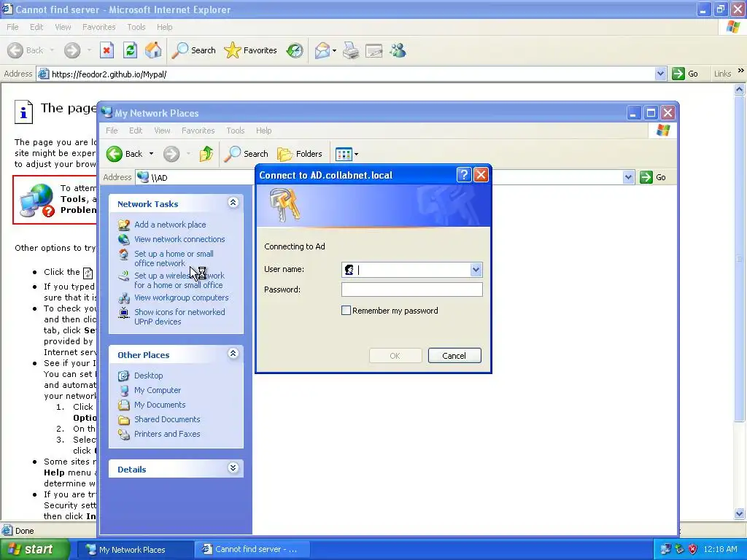Screen dimensions: 747x560
Task: Click Go button in Internet Explorer address bar
Action: 685,74
